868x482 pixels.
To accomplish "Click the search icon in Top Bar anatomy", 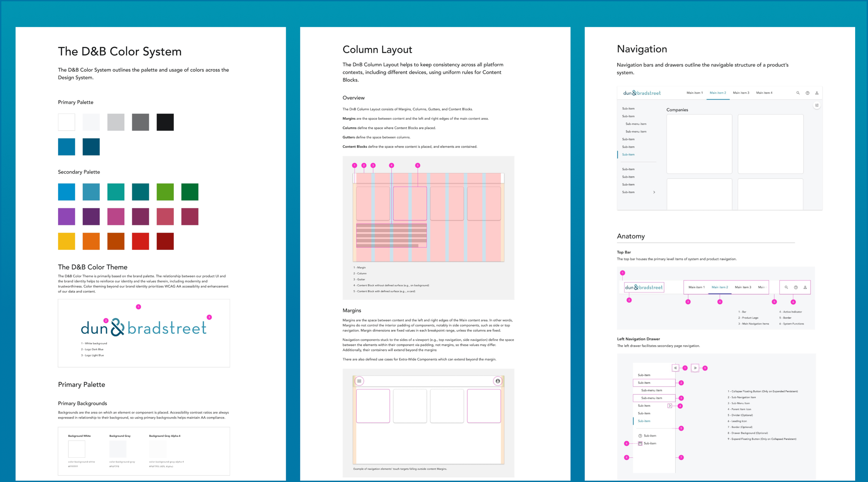I will point(786,288).
